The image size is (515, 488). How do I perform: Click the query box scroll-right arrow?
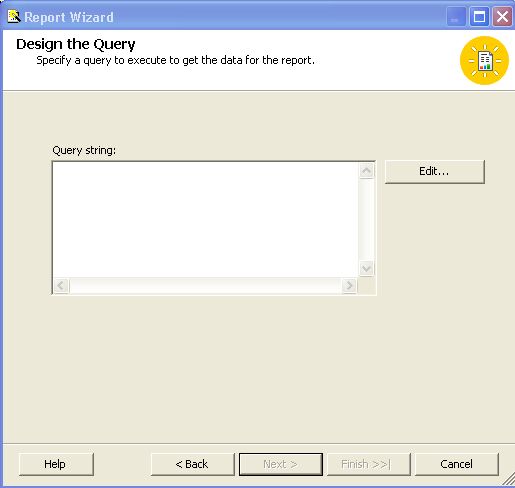[349, 286]
